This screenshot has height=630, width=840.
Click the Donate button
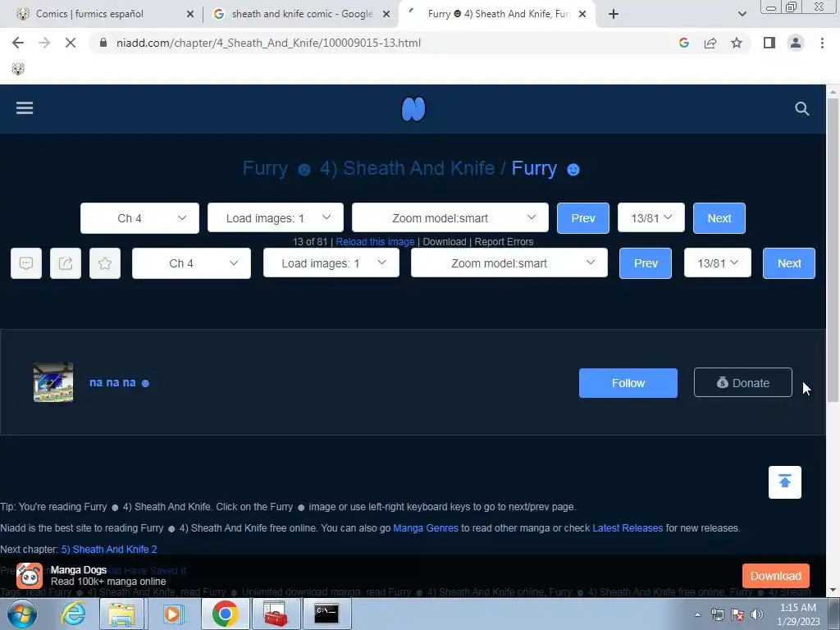click(x=743, y=382)
